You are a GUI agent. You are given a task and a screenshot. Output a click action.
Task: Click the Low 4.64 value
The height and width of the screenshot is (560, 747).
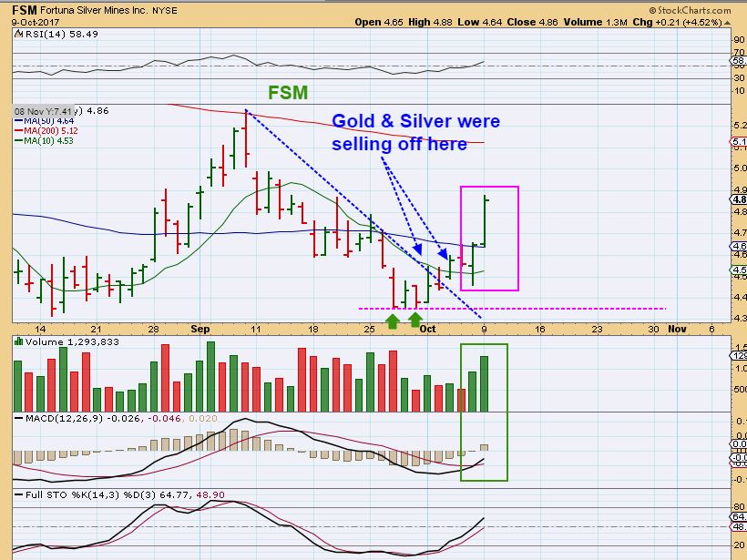(480, 22)
